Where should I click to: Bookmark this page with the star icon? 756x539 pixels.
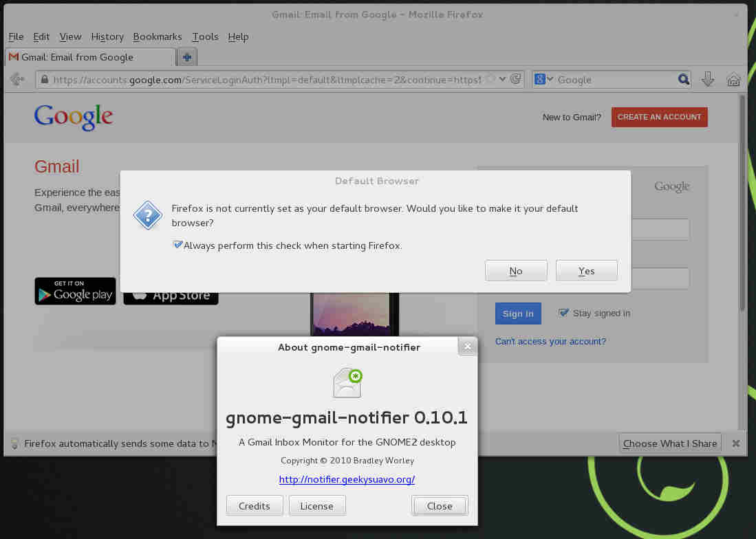(490, 79)
